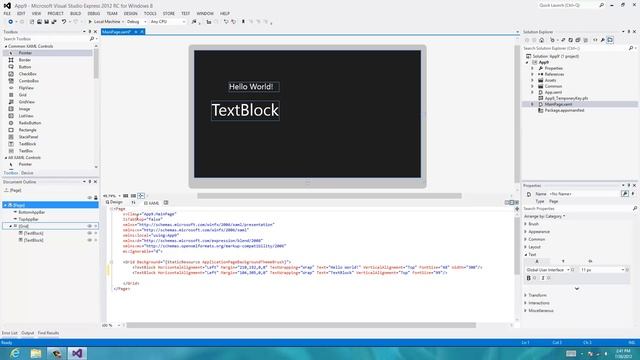Select Package.appxmanifest in Solution Explorer
640x360 pixels.
564,111
